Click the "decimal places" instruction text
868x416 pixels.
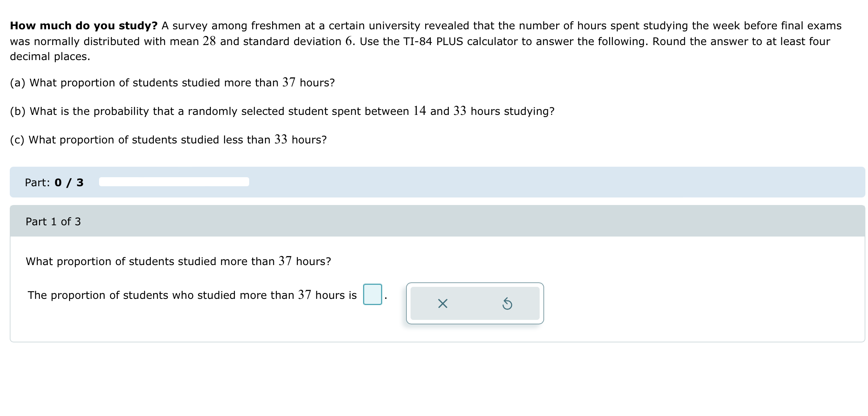tap(50, 56)
